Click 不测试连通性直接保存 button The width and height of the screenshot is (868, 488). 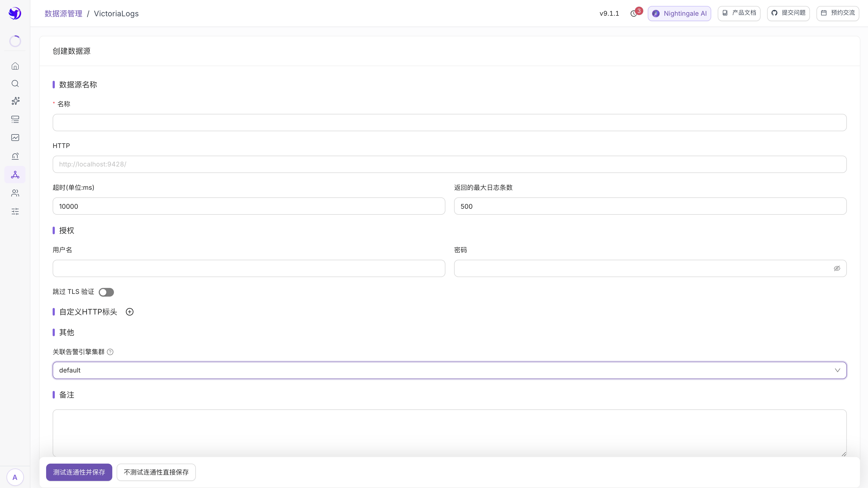point(156,472)
